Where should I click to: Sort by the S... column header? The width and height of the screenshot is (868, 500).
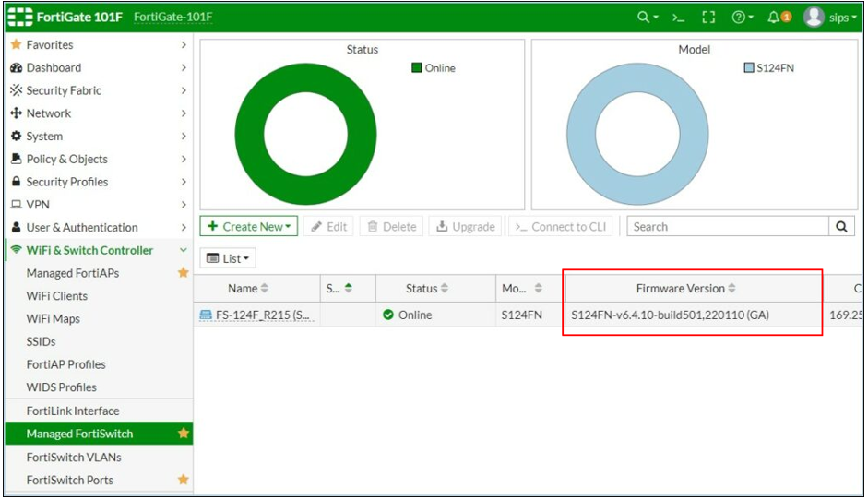[x=348, y=288]
